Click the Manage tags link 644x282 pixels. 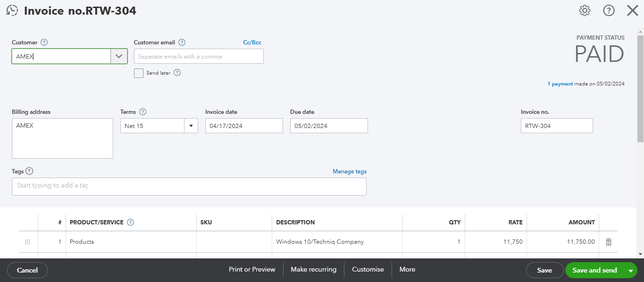[349, 171]
